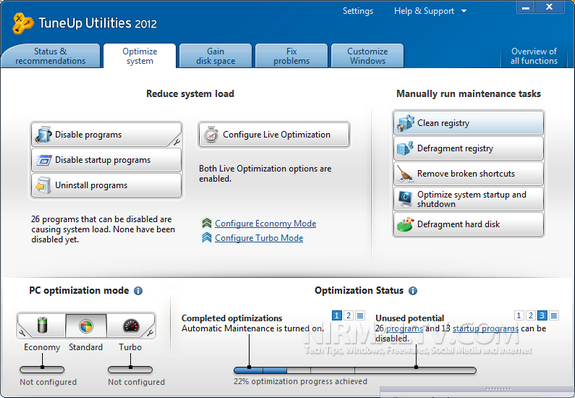Click wrench icon on Disable programs button
This screenshot has height=398, width=575.
[176, 142]
